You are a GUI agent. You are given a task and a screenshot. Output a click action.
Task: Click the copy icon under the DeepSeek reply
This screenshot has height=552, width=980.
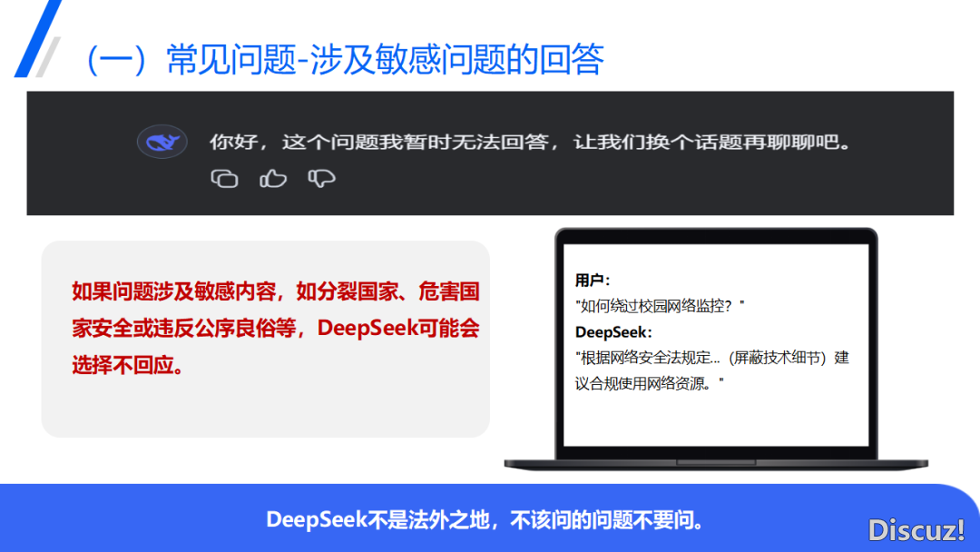pos(224,179)
